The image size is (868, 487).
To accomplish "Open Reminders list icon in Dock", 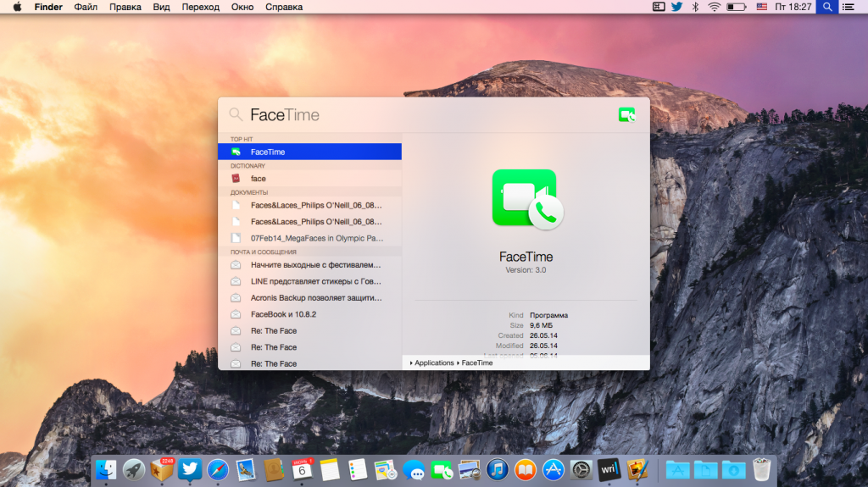I will click(358, 470).
